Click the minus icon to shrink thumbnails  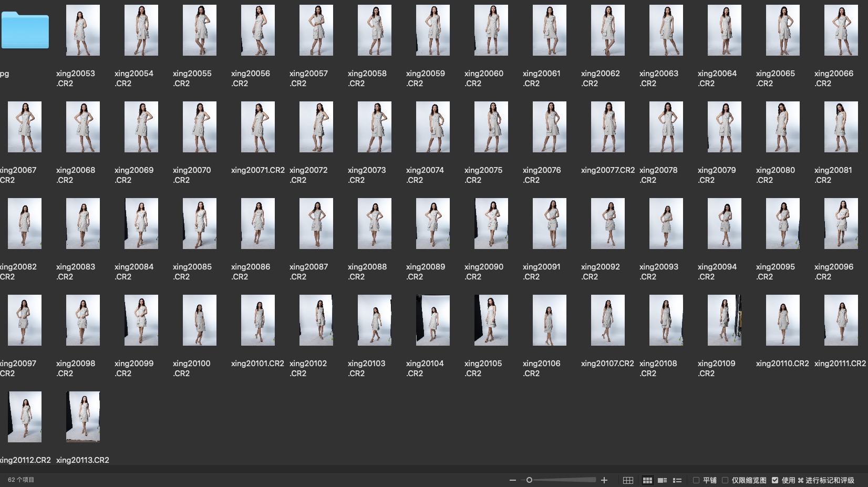[x=512, y=480]
